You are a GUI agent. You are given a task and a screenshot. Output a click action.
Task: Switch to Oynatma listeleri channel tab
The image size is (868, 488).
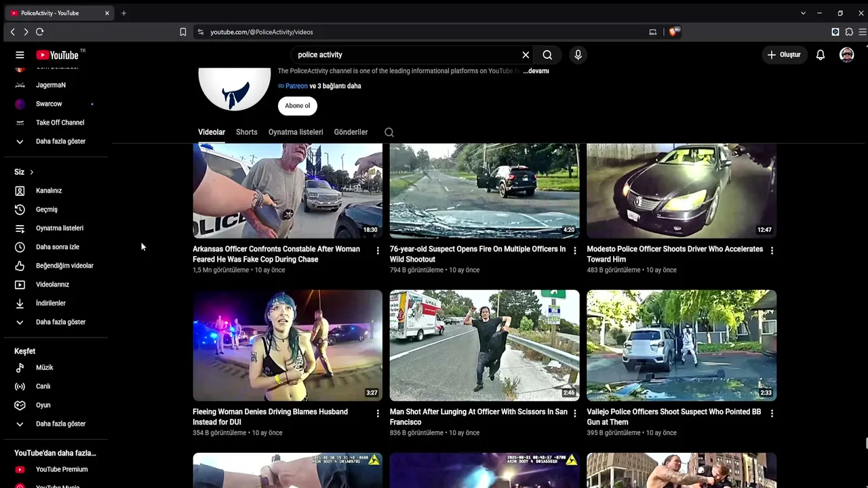pos(296,132)
